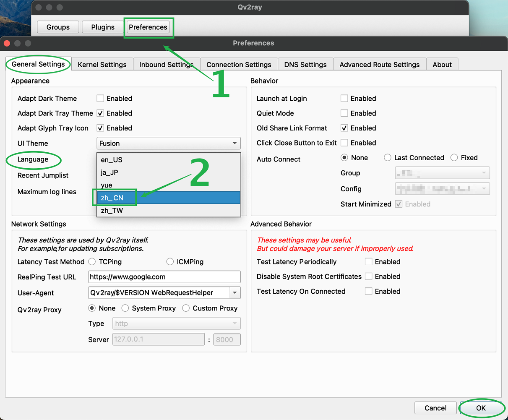
Task: Enable the Adapt Dark Theme checkbox
Action: [100, 99]
